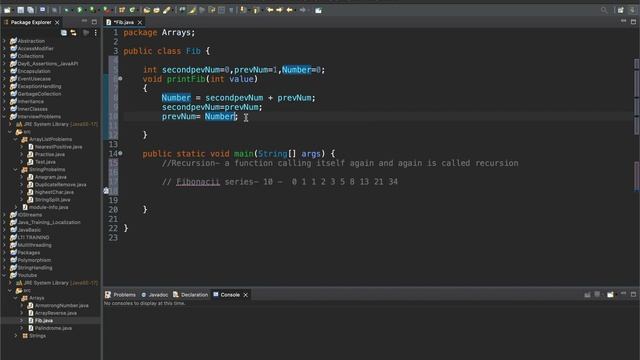This screenshot has height=360, width=640.
Task: Switch to the Declaration tab
Action: (191, 295)
